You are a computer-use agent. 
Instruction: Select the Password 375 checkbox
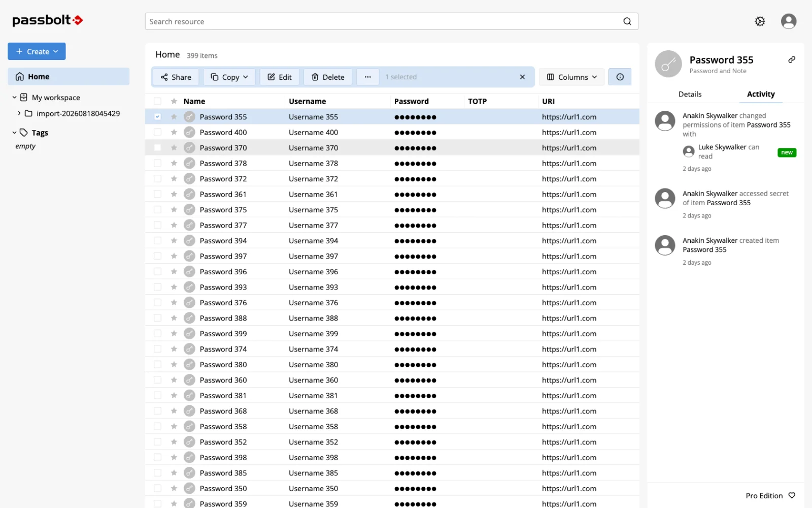click(157, 210)
